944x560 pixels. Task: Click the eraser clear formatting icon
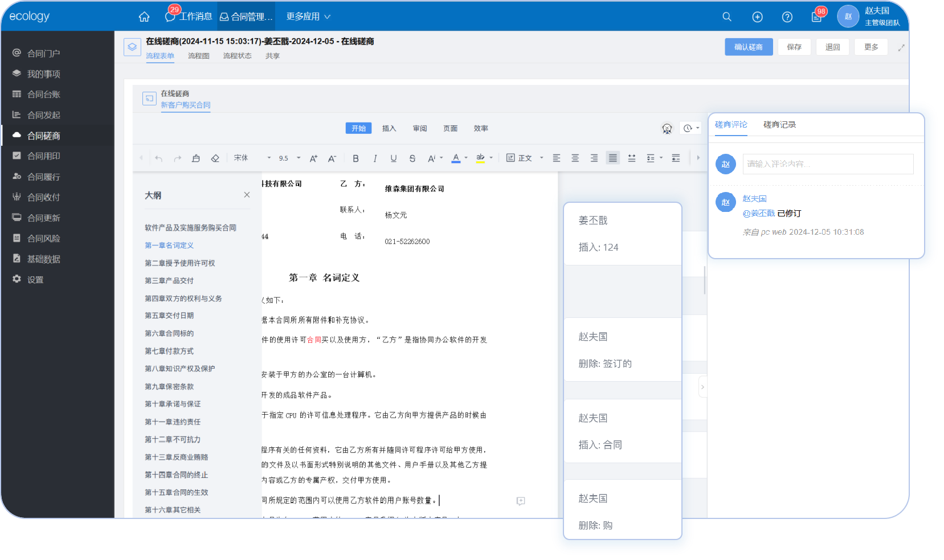215,158
